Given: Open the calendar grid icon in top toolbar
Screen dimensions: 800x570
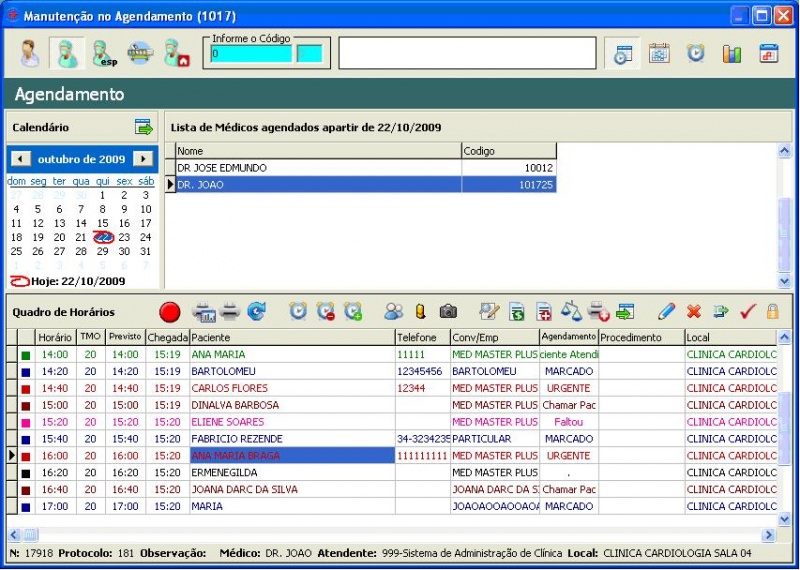Looking at the screenshot, I should 659,53.
